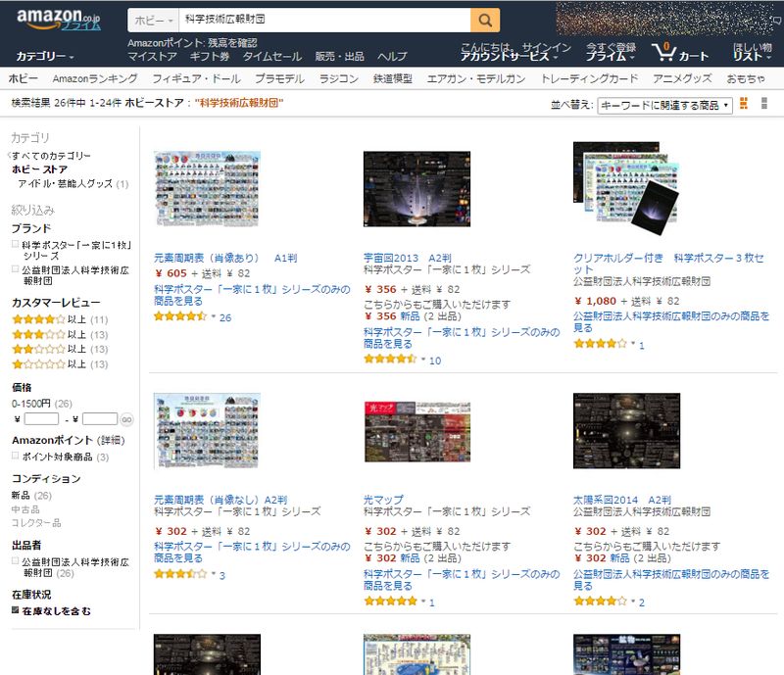
Task: Open product link 光マップ
Action: [383, 500]
